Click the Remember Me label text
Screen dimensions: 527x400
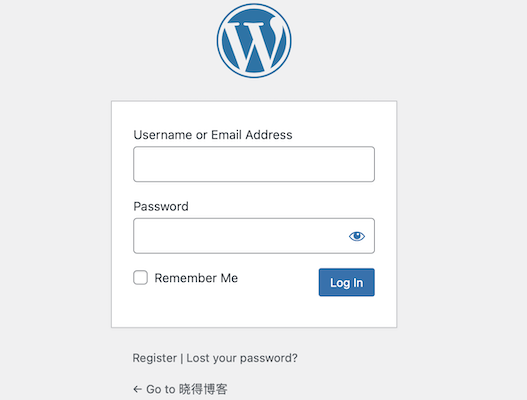point(196,278)
